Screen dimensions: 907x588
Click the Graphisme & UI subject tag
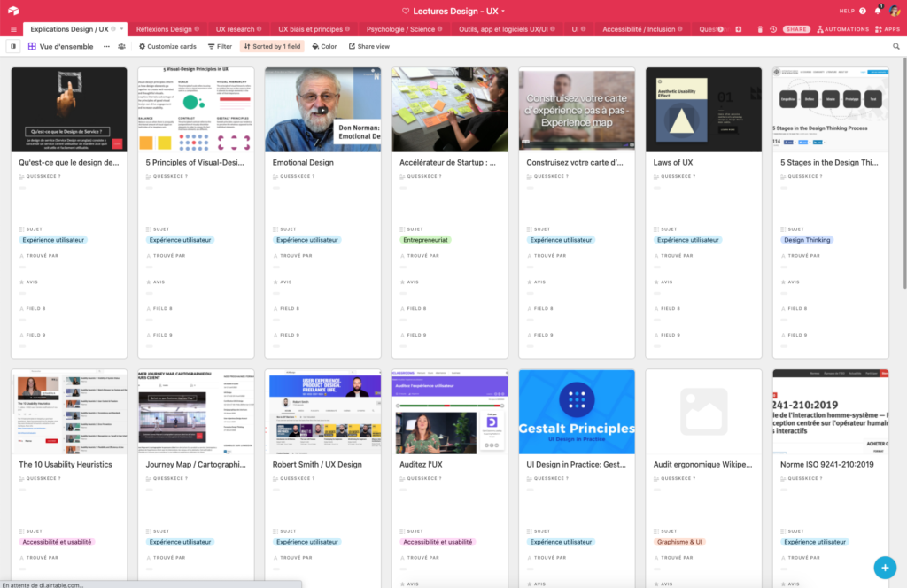(x=679, y=542)
